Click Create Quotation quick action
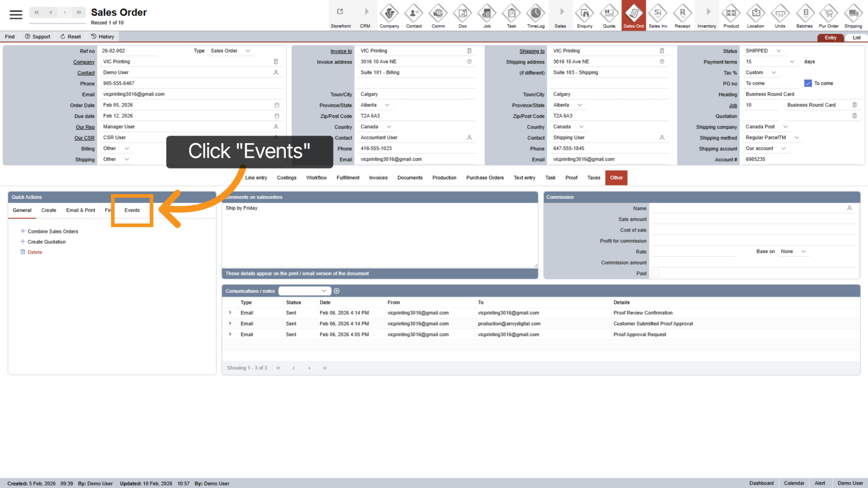The width and height of the screenshot is (868, 488). 46,242
